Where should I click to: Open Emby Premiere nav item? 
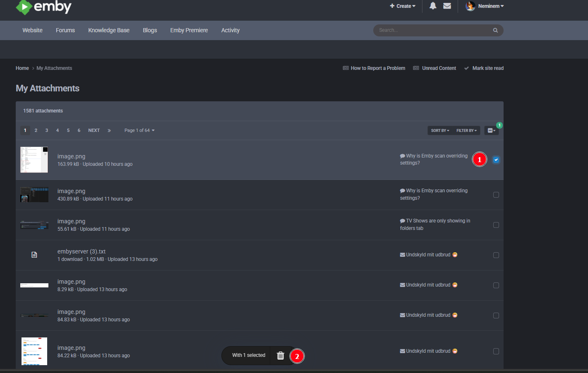point(189,30)
